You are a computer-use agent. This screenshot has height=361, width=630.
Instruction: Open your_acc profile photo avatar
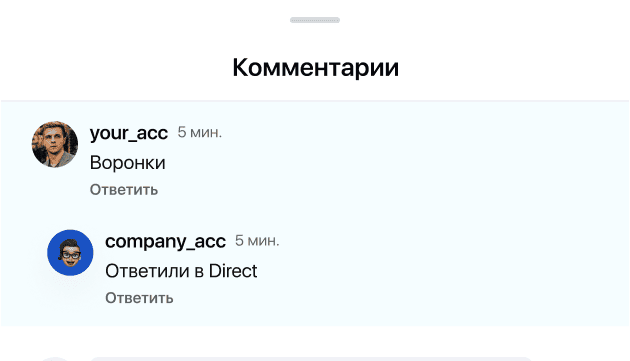(x=55, y=144)
